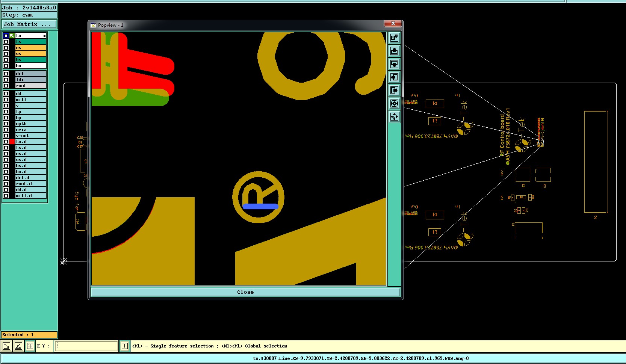Click the small expand mark on 'to' row

(x=44, y=36)
